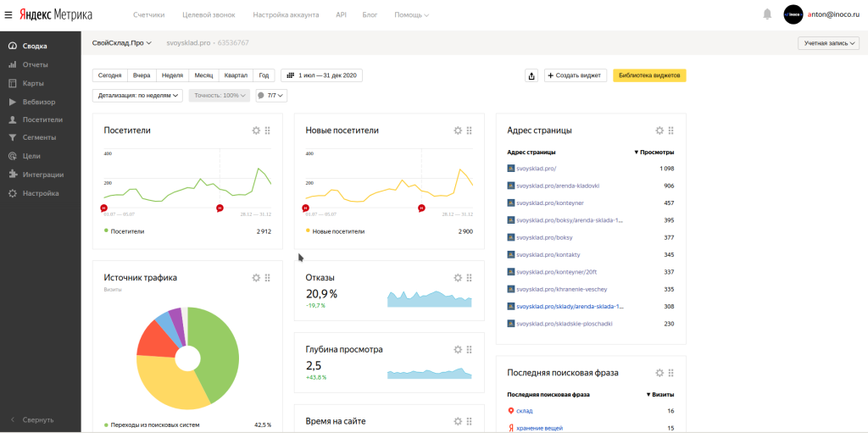Open the Библиотека виджетов button
This screenshot has height=433, width=868.
click(x=649, y=75)
